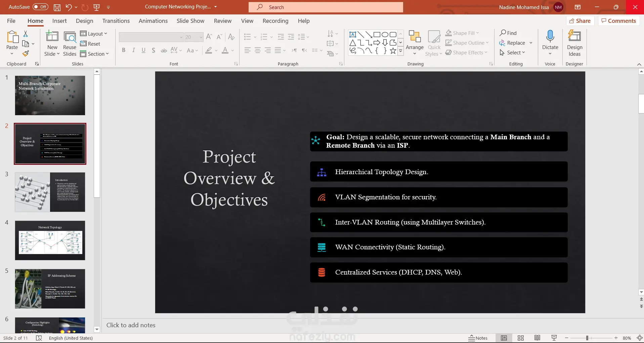Click the Search box
Image resolution: width=644 pixels, height=343 pixels.
[x=326, y=7]
